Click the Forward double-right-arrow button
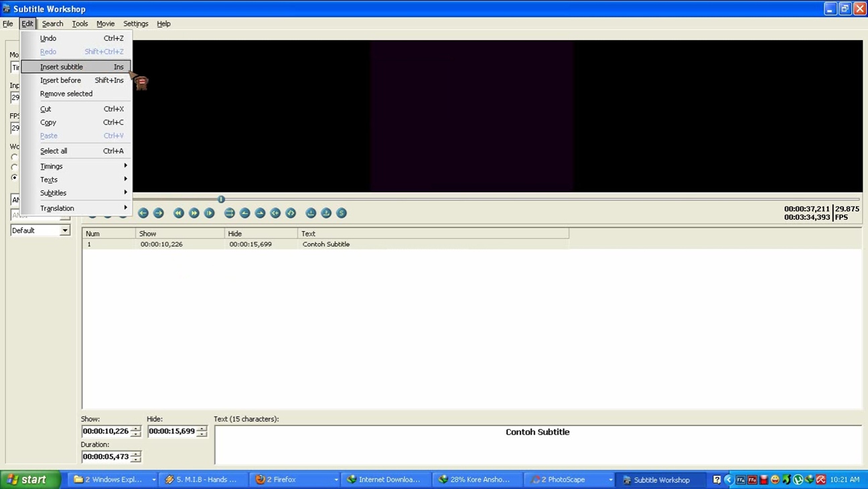This screenshot has height=489, width=868. point(194,213)
